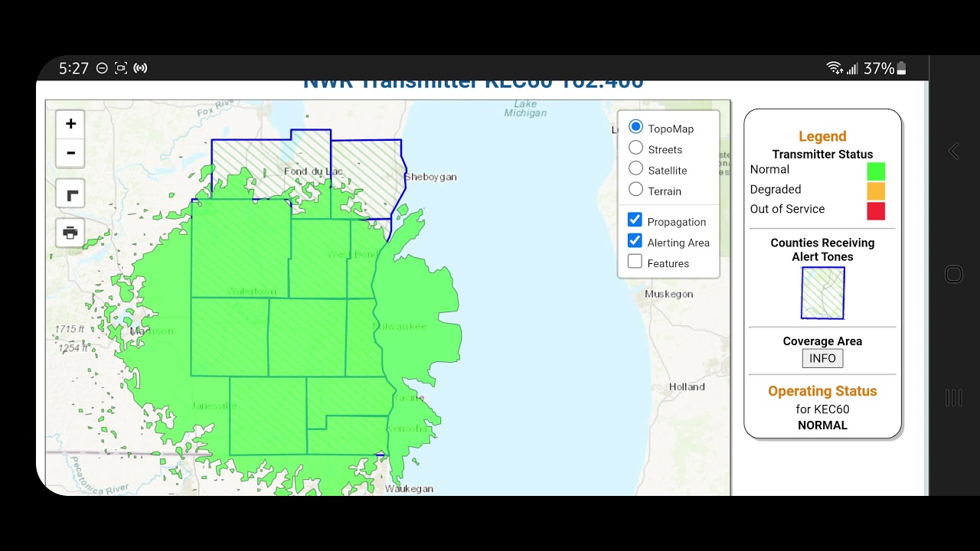Tap the hotspot broadcast status icon
This screenshot has width=980, height=551.
tap(140, 68)
